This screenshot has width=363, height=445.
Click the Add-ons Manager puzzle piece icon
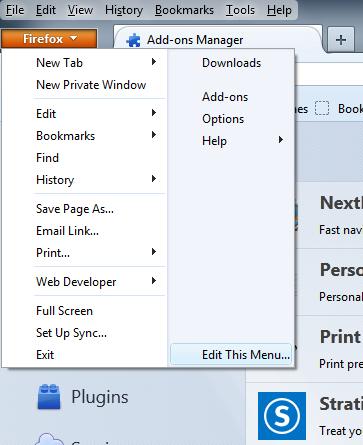[x=133, y=41]
